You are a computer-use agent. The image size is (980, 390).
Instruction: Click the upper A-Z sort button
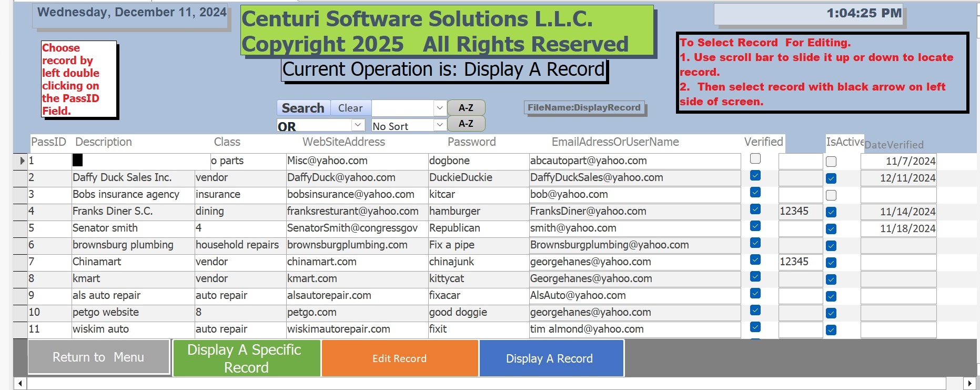[466, 108]
